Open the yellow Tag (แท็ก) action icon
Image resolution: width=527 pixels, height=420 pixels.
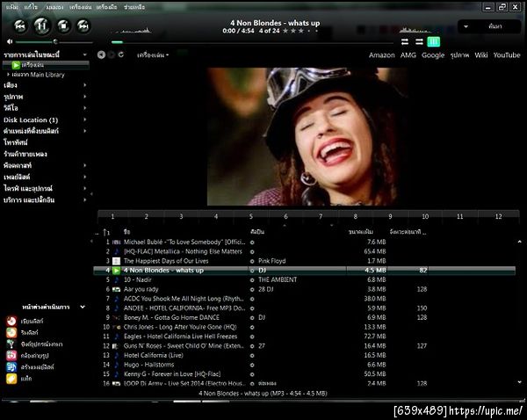click(11, 379)
